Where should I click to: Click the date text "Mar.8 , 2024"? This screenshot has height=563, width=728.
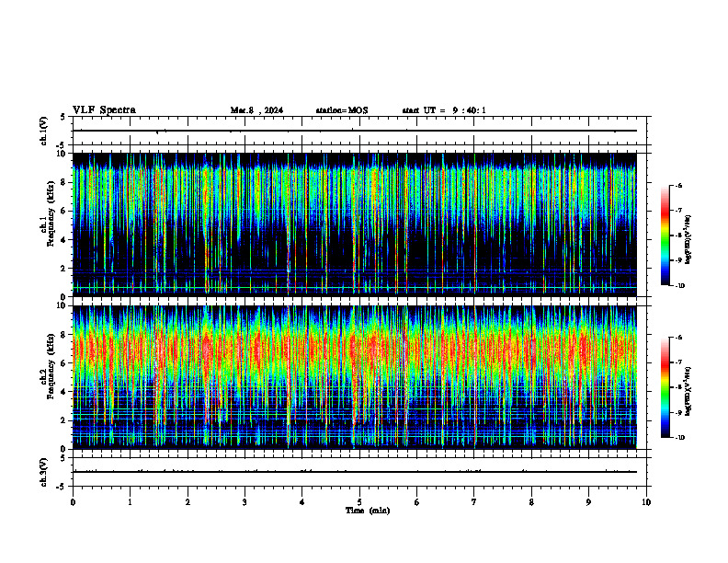coord(256,110)
